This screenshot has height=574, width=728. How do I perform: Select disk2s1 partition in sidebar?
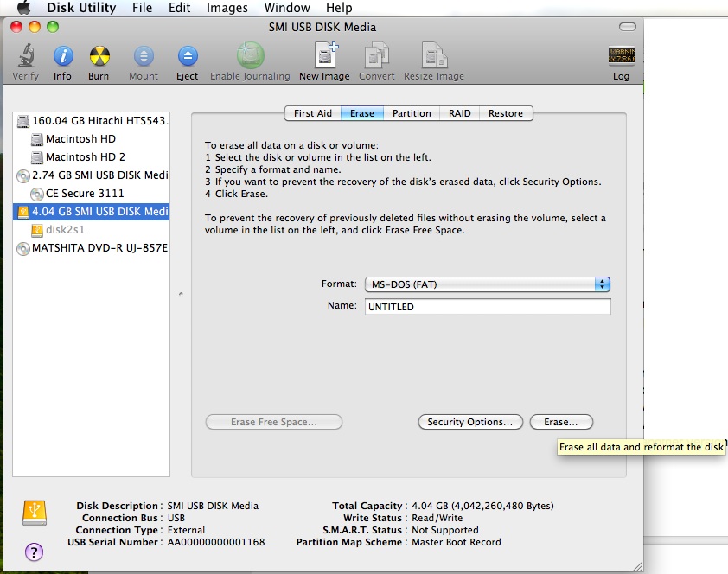tap(92, 230)
